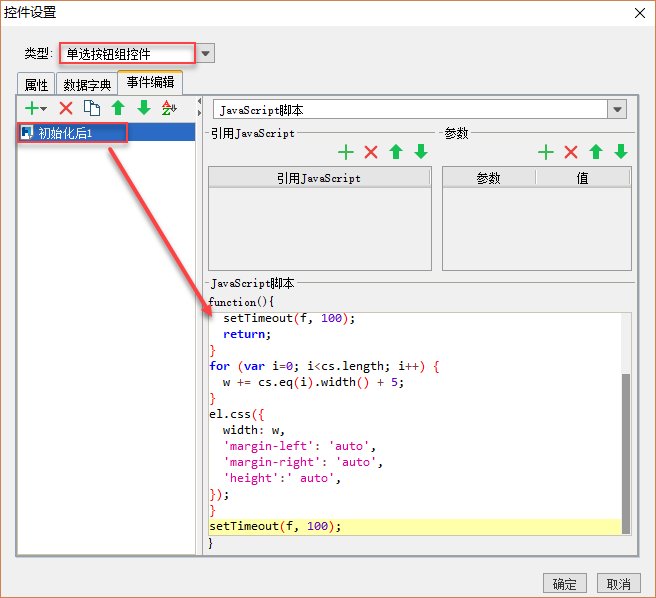Image resolution: width=656 pixels, height=598 pixels.
Task: Click the 值 column header
Action: (x=583, y=178)
